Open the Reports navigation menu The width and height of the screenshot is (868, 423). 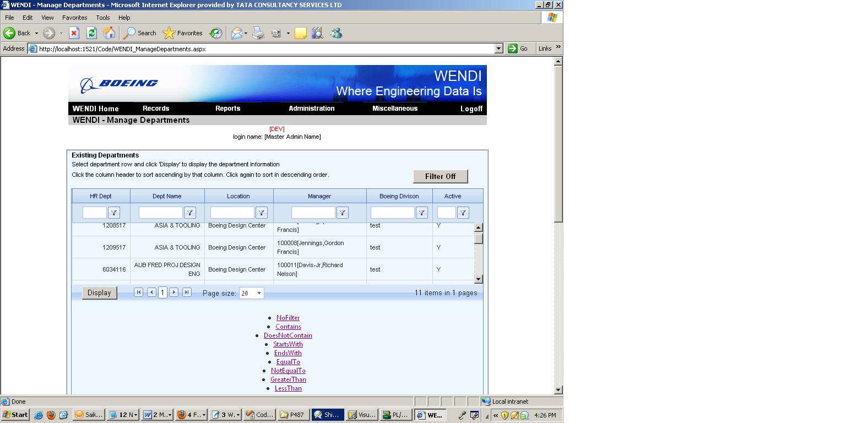[x=228, y=109]
